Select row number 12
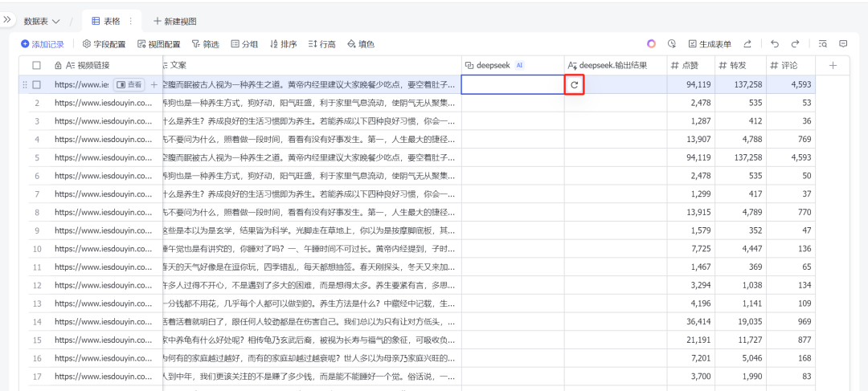 point(37,285)
